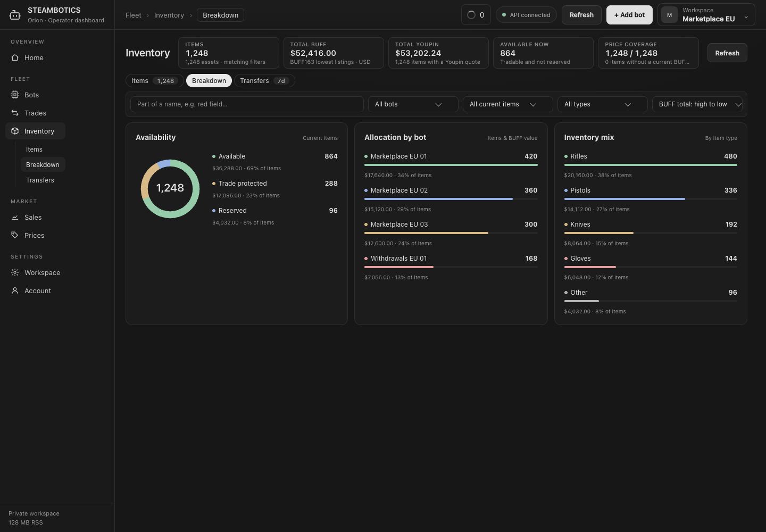Switch to the Items 1,248 tab
The width and height of the screenshot is (766, 532).
[x=154, y=81]
